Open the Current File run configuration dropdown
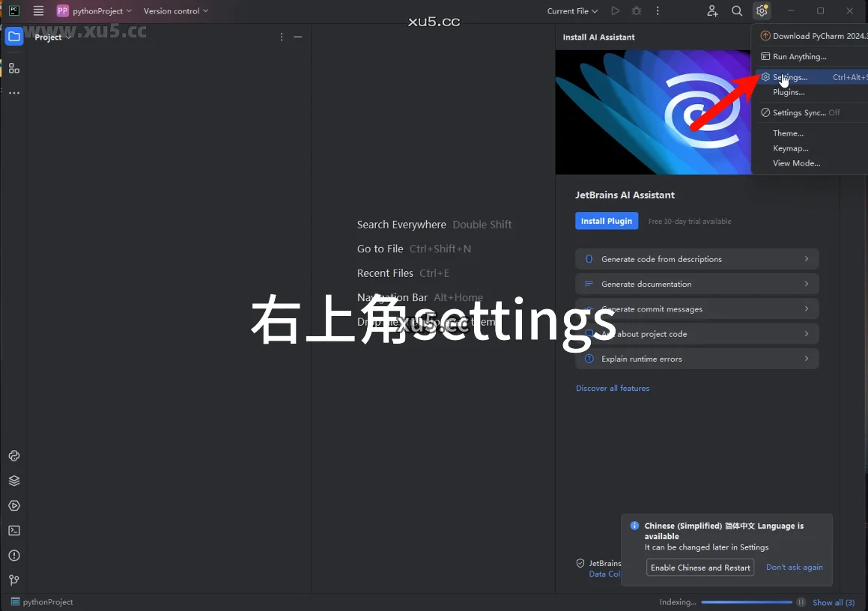This screenshot has width=868, height=611. coord(571,10)
